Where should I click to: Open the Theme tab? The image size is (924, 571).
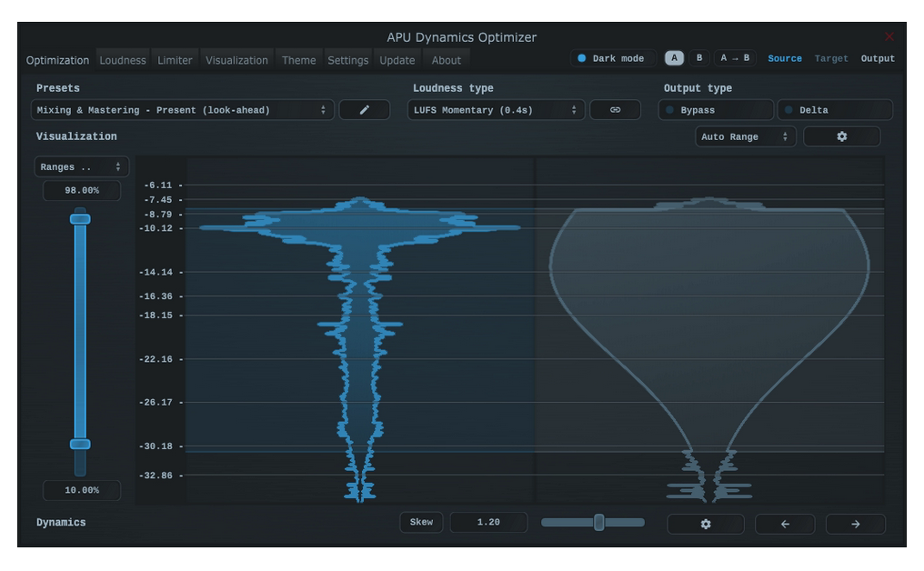click(299, 60)
